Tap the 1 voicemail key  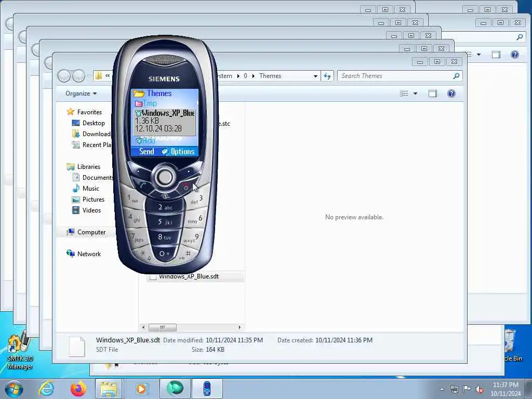tap(132, 199)
